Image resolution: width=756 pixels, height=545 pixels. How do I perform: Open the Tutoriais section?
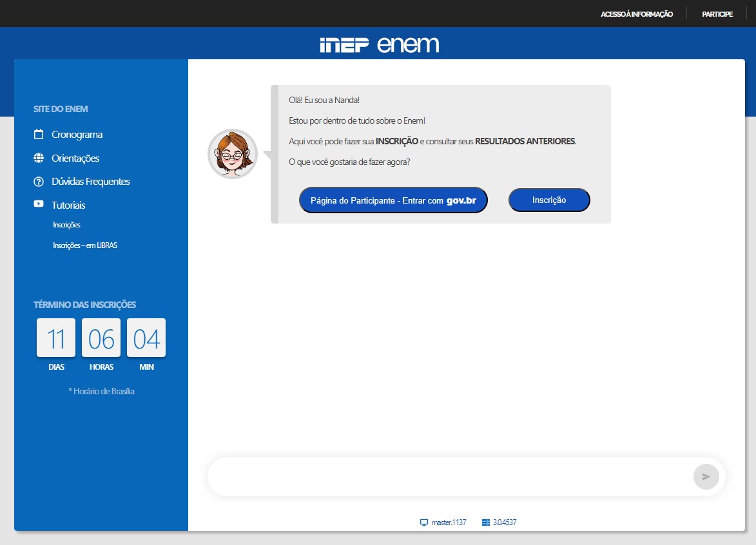68,206
